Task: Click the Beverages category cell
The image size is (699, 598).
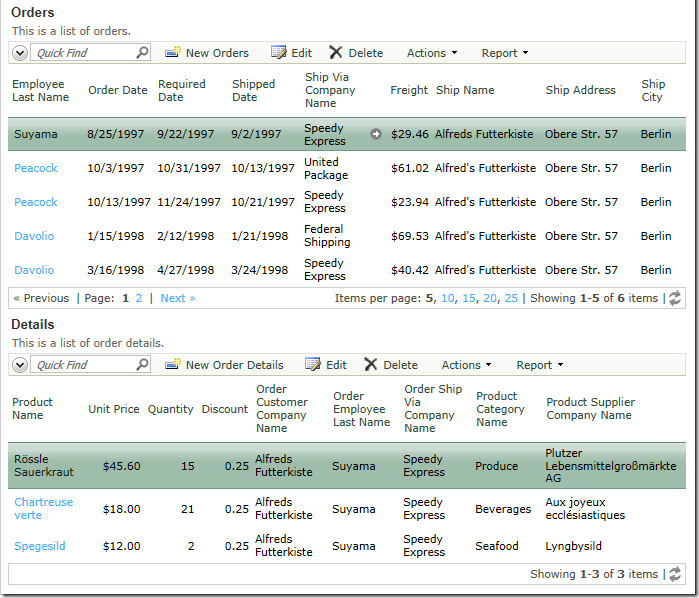Action: [x=503, y=509]
